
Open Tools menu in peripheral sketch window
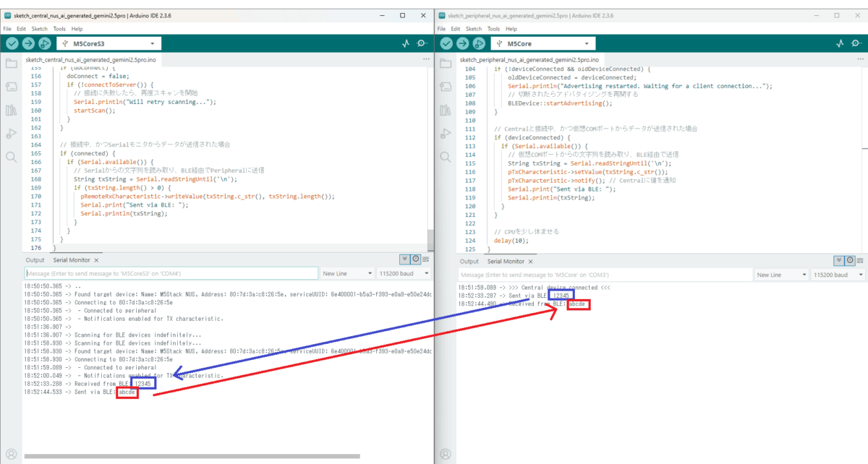[x=493, y=29]
